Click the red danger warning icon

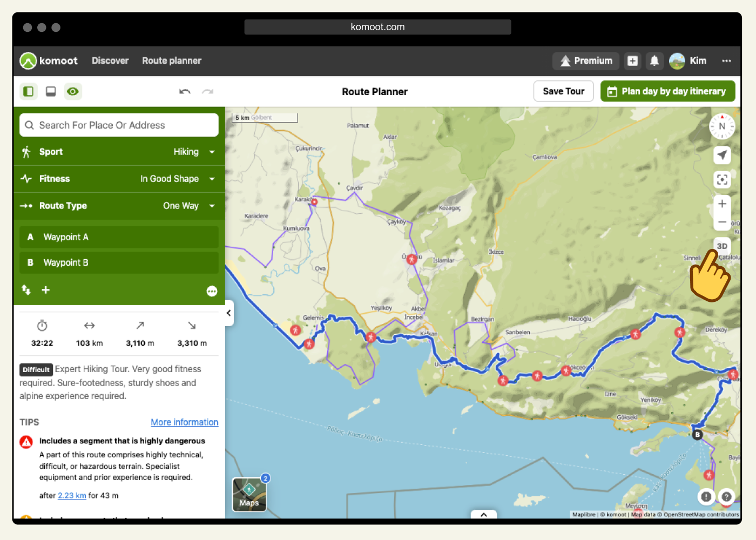pyautogui.click(x=26, y=442)
